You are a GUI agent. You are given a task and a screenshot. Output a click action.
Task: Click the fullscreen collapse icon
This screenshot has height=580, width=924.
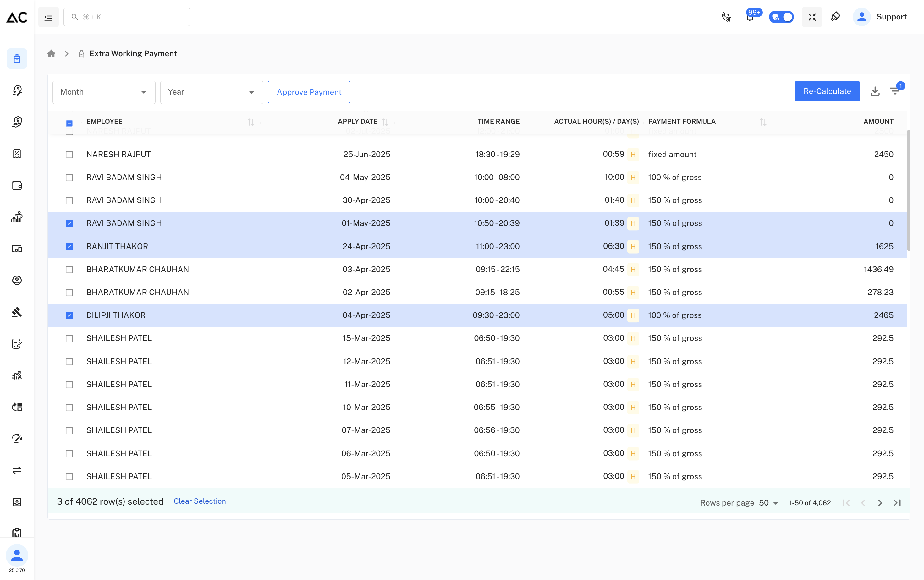point(812,17)
